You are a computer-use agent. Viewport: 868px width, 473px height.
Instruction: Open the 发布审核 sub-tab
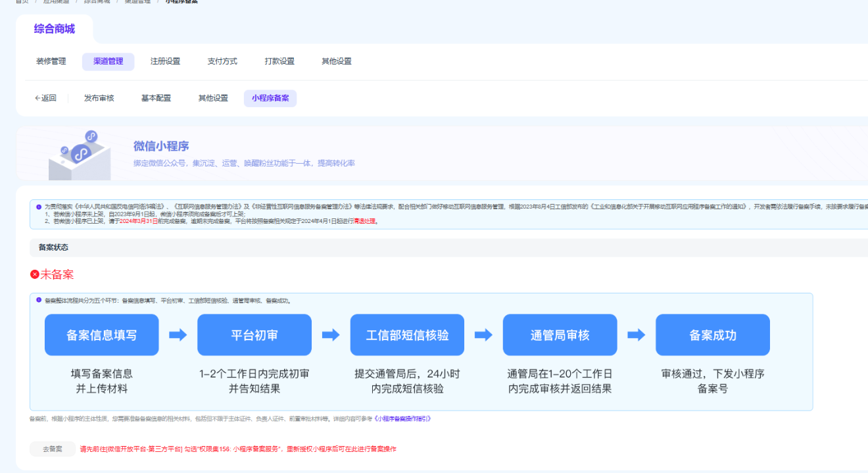coord(99,98)
